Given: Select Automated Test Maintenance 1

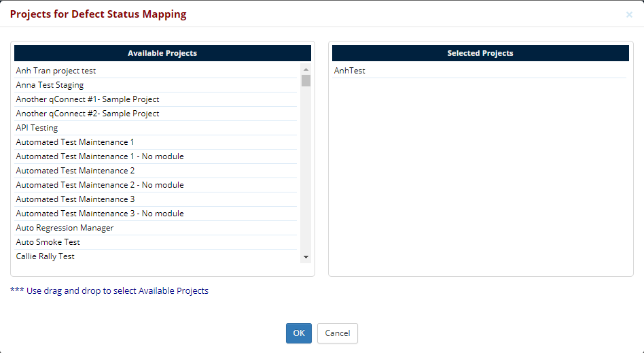Looking at the screenshot, I should [75, 142].
